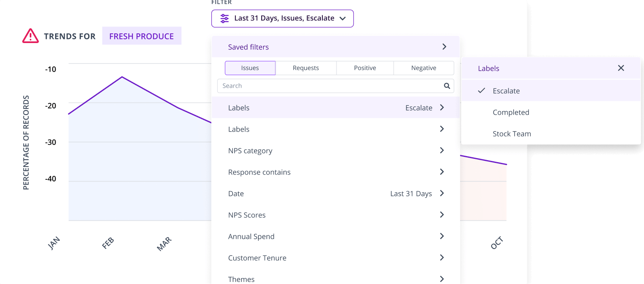Switch to the Requests tab

(306, 68)
